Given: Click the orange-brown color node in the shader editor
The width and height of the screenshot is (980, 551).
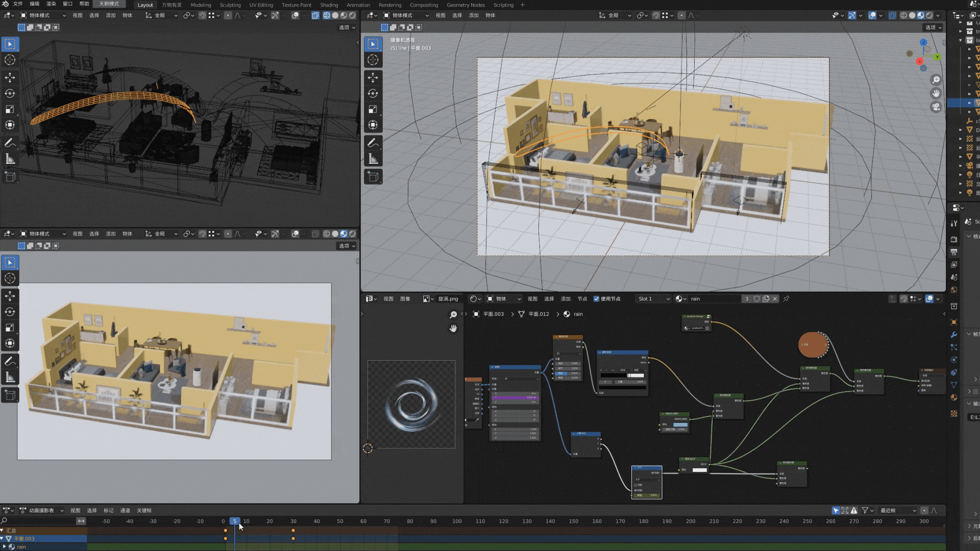Looking at the screenshot, I should click(x=813, y=345).
